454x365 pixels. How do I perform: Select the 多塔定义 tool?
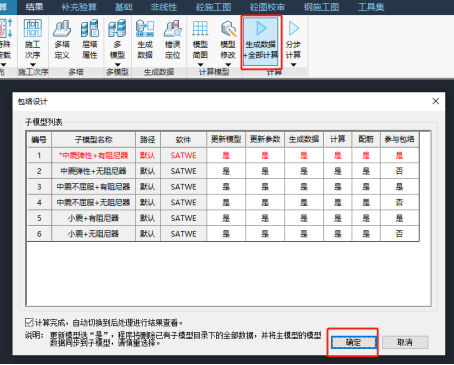[x=62, y=39]
